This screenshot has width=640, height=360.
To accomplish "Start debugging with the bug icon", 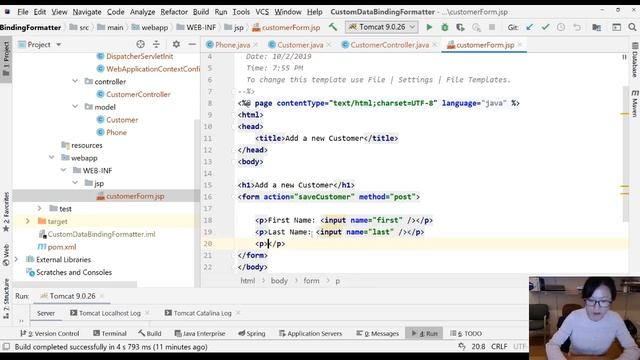I will 444,27.
